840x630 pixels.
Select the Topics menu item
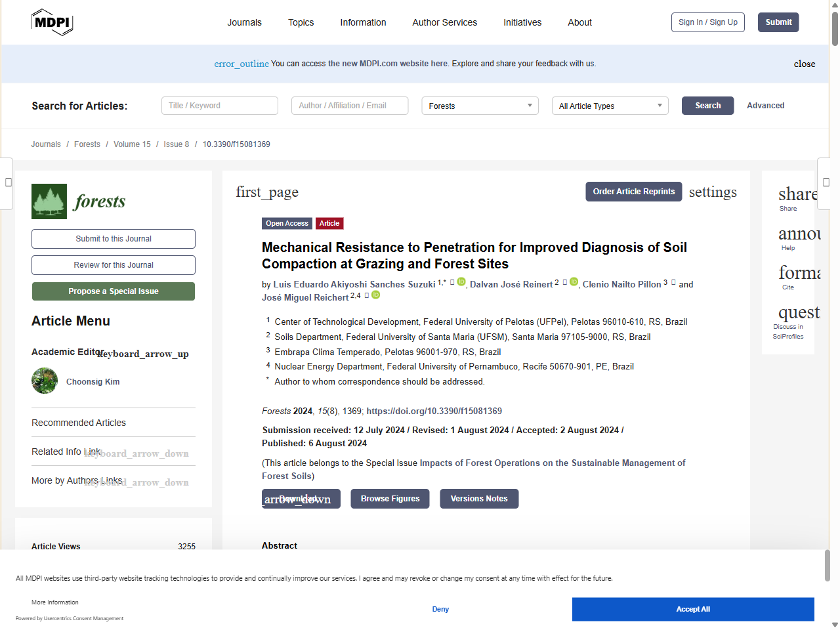click(x=301, y=22)
